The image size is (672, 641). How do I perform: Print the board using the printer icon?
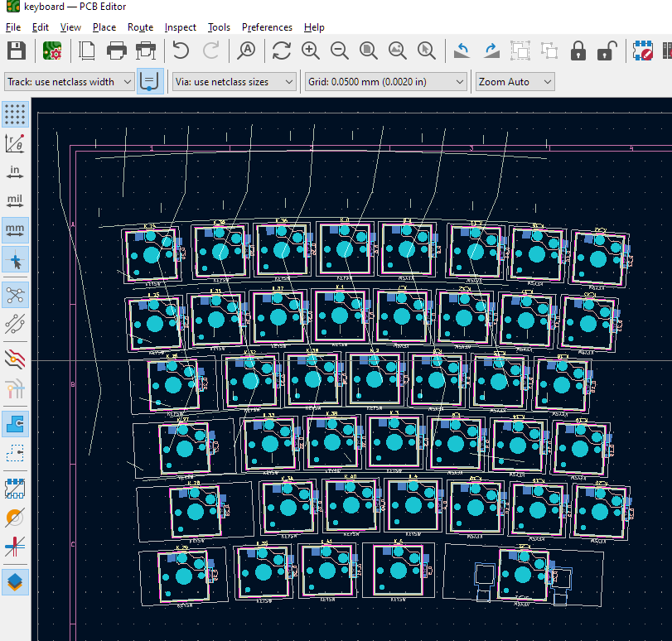click(117, 51)
